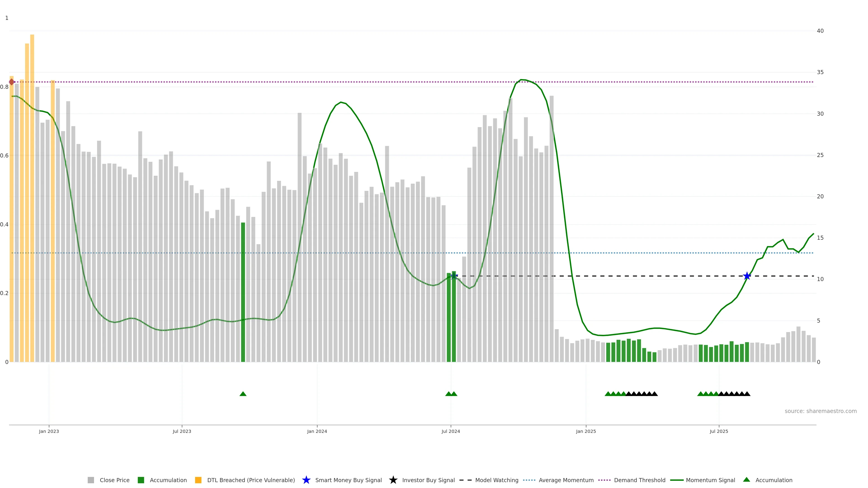Click the Accumulation triangle legend icon

tap(747, 480)
